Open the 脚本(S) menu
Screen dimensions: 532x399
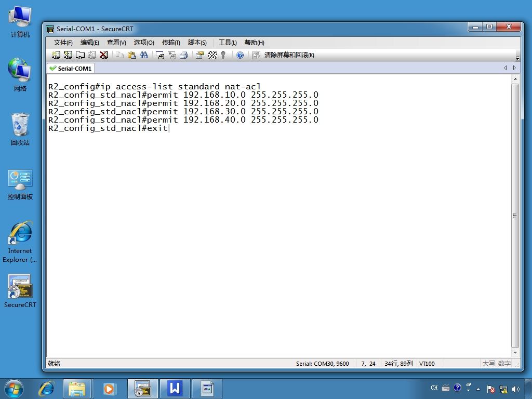point(197,43)
